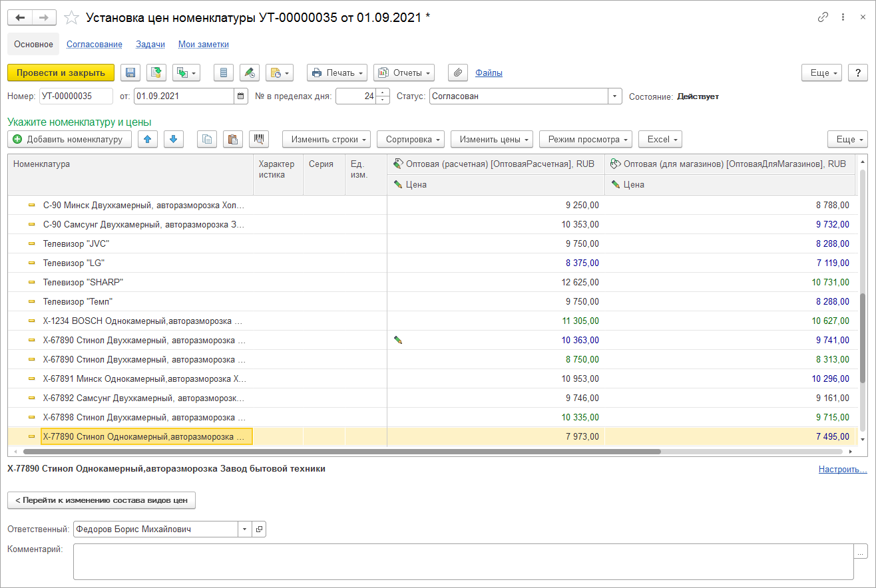Move row down with the blue arrow

click(173, 139)
